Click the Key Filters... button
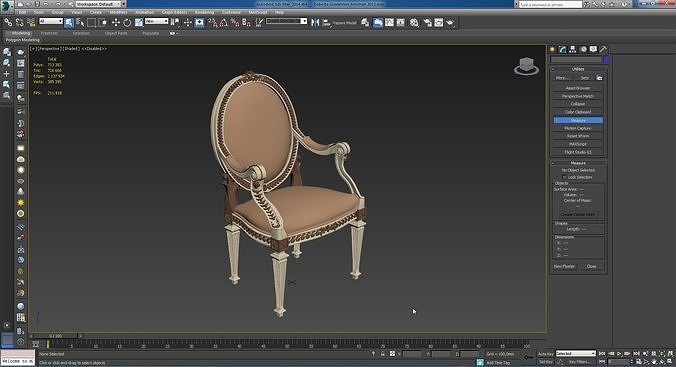 pos(579,362)
